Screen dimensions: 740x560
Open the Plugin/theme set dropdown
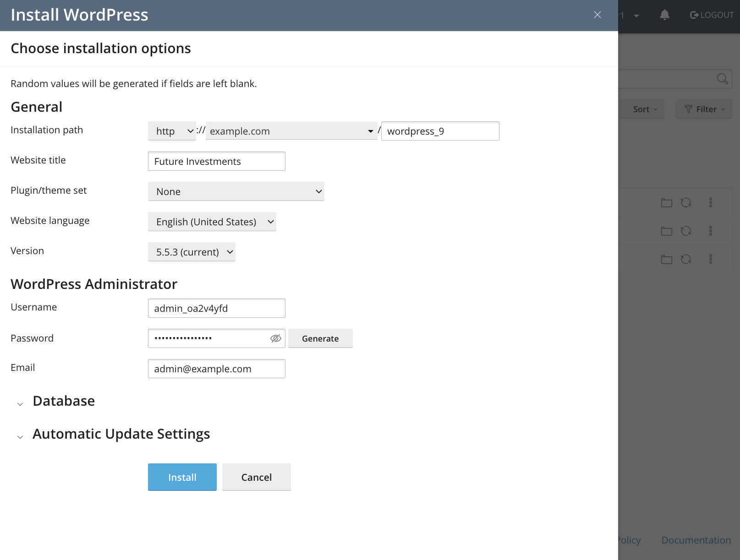(x=236, y=191)
